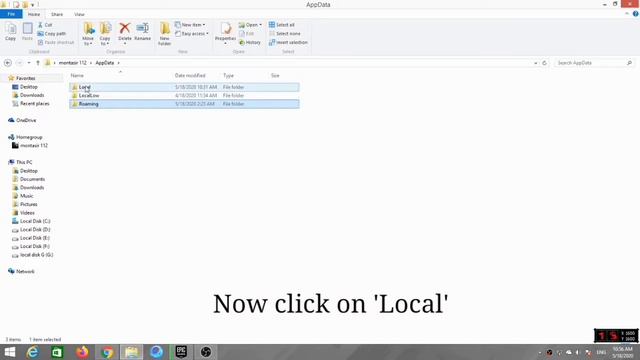
Task: Click the Copy button in ribbon
Action: pos(11,31)
